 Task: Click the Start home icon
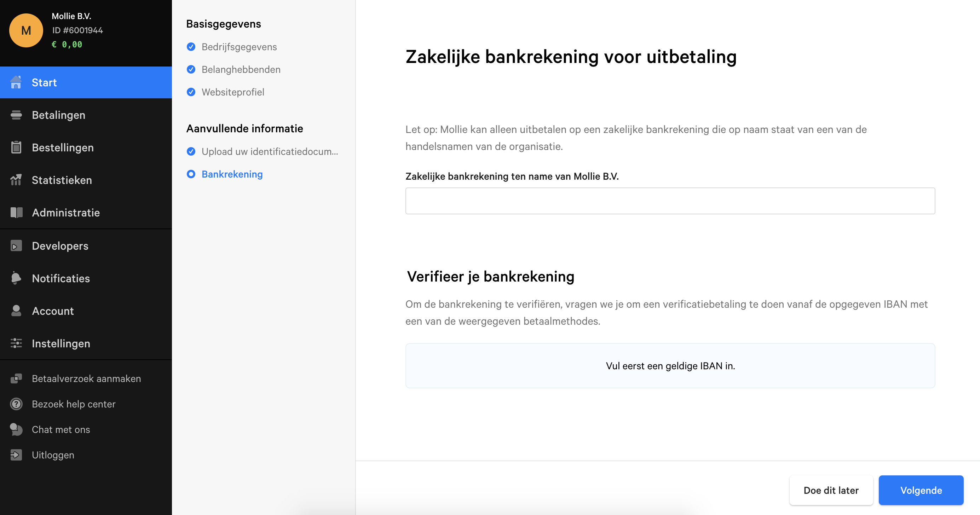[x=16, y=82]
